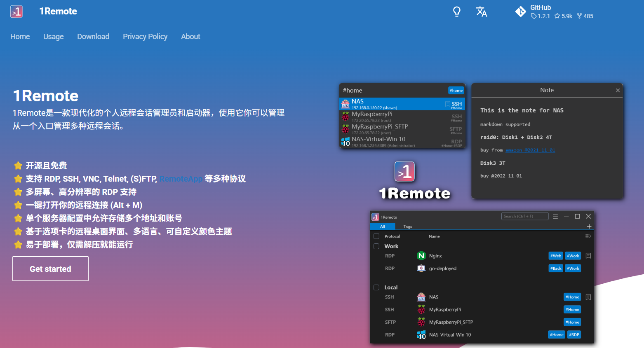Go to the Home nav tab
The width and height of the screenshot is (644, 348).
[x=20, y=37]
